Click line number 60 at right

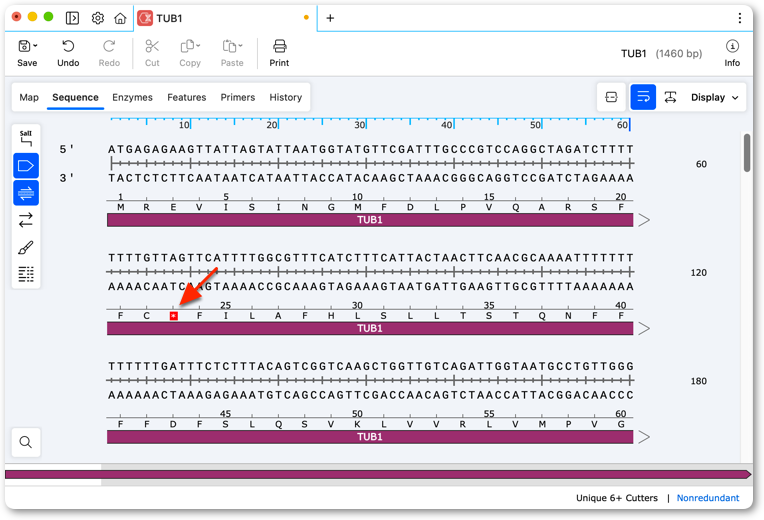tap(701, 164)
